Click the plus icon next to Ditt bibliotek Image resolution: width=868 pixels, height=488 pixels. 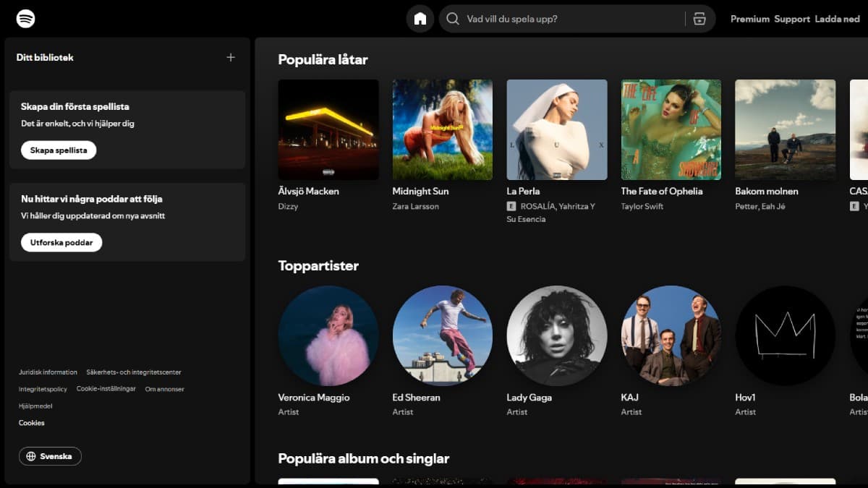point(231,56)
